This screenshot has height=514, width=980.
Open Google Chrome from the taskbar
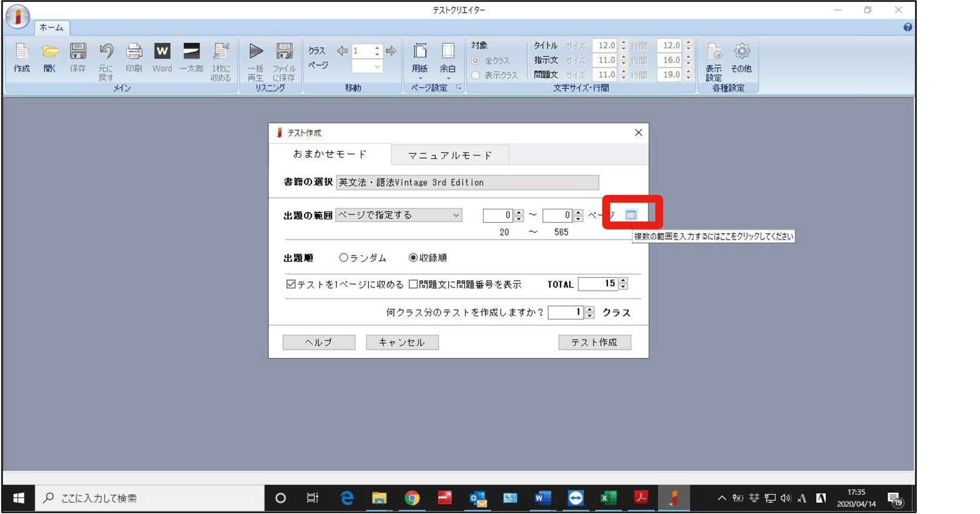412,498
